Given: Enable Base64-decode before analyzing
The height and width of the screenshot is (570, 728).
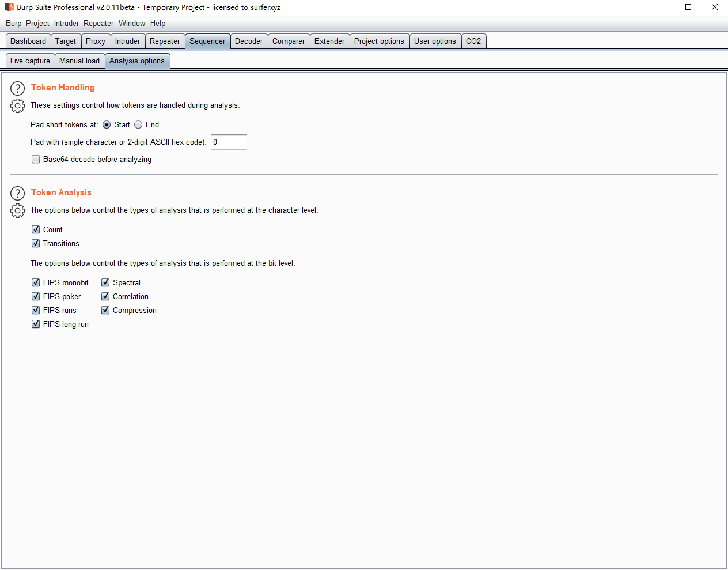Looking at the screenshot, I should click(36, 160).
